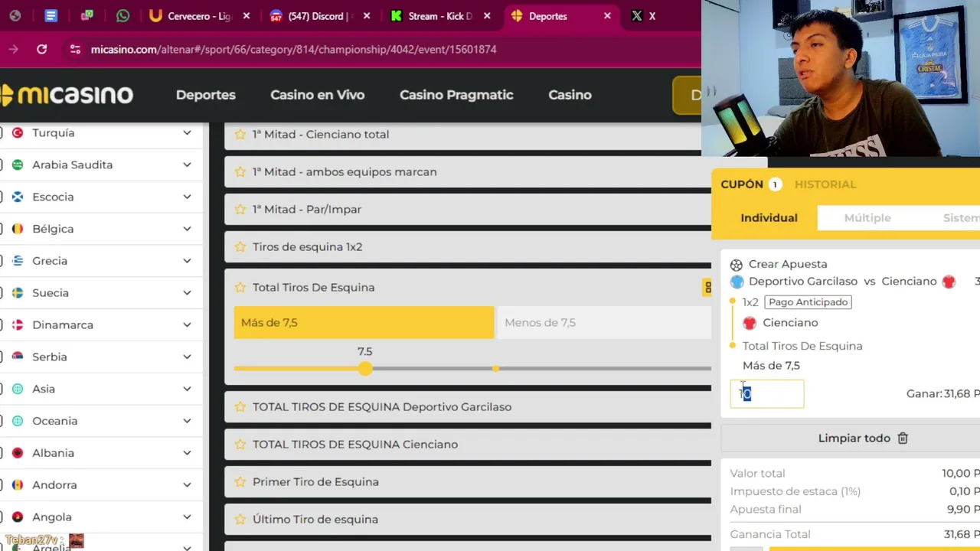Click the Serbia flag icon
980x551 pixels.
pos(18,357)
